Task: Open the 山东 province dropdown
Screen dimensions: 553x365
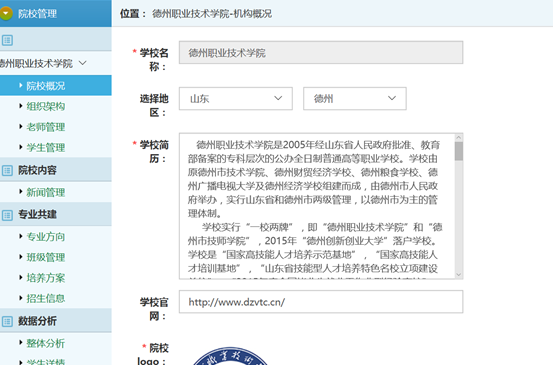Action: pyautogui.click(x=236, y=98)
